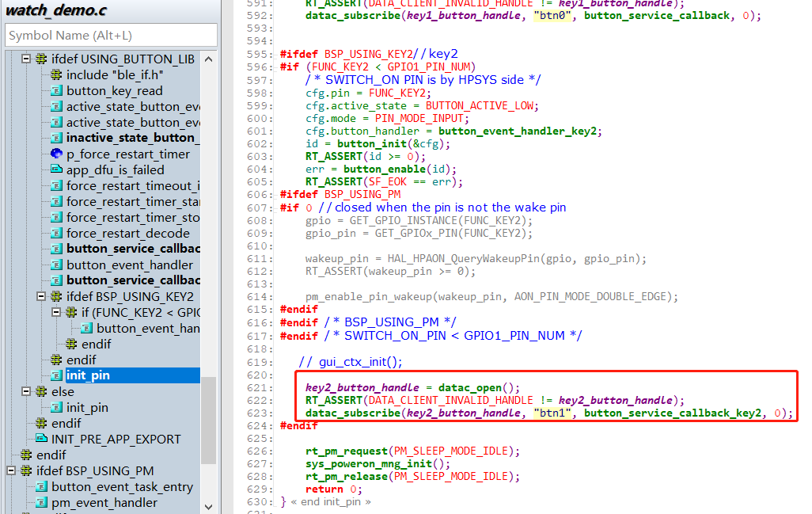This screenshot has width=812, height=514.
Task: Click the code "err = button_enable(id);"
Action: point(381,169)
